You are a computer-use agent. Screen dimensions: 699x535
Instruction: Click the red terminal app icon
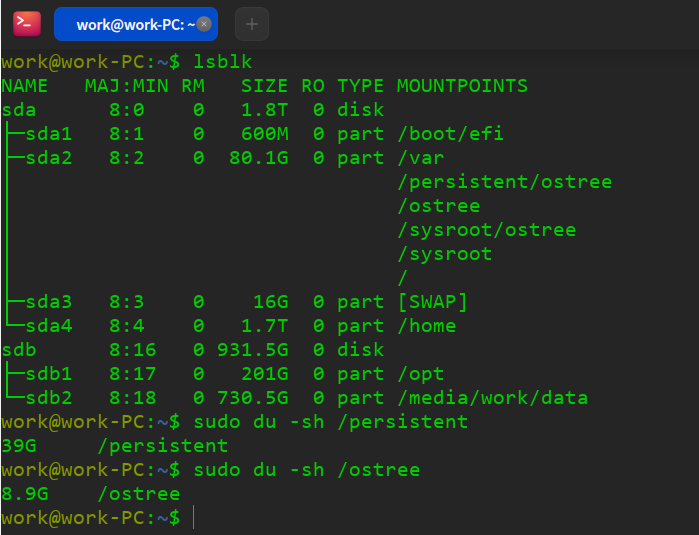click(x=27, y=24)
